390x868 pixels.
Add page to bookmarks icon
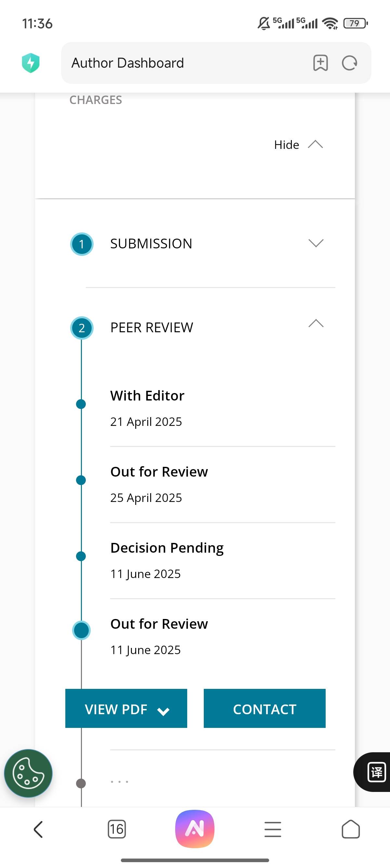[x=320, y=63]
